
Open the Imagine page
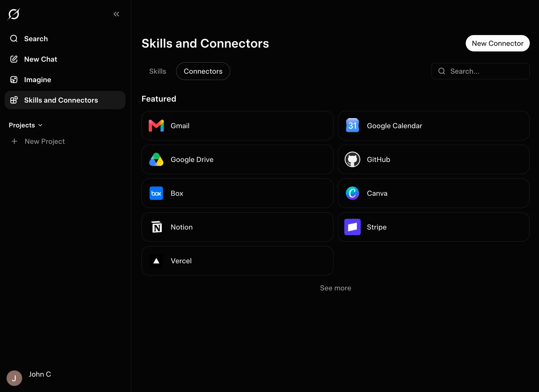pyautogui.click(x=65, y=80)
